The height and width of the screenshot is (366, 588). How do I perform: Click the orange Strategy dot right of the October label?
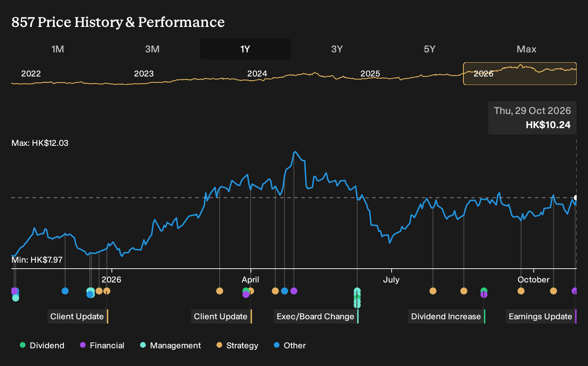[x=553, y=291]
